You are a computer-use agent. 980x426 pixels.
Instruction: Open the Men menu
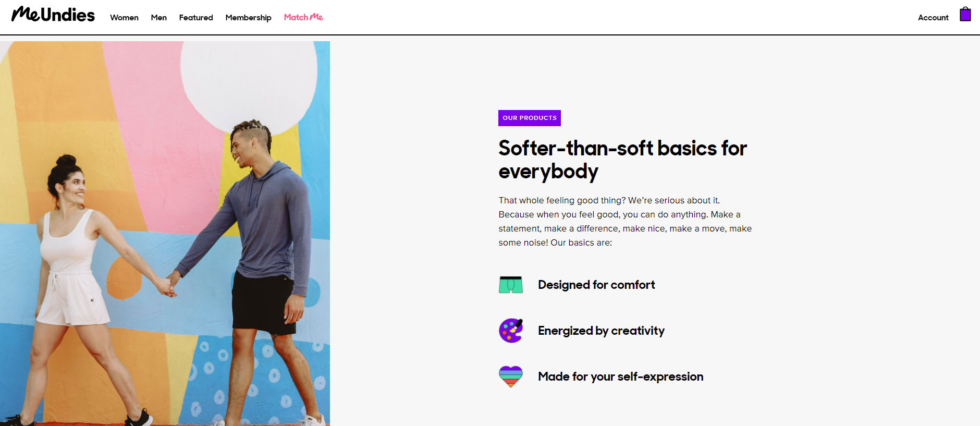[158, 18]
